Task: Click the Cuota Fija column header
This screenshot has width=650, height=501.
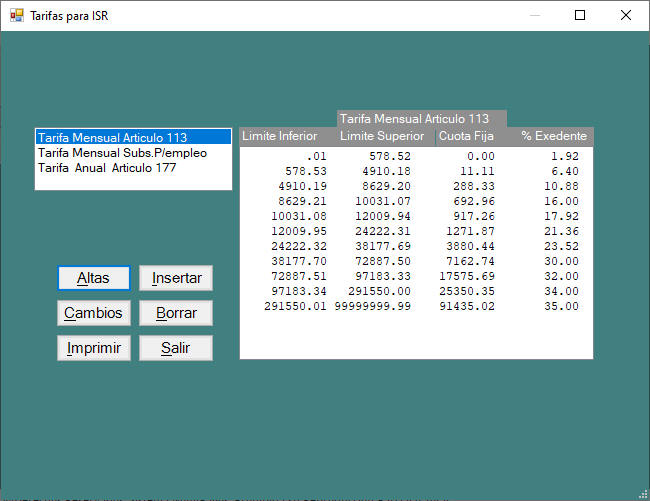Action: tap(462, 136)
